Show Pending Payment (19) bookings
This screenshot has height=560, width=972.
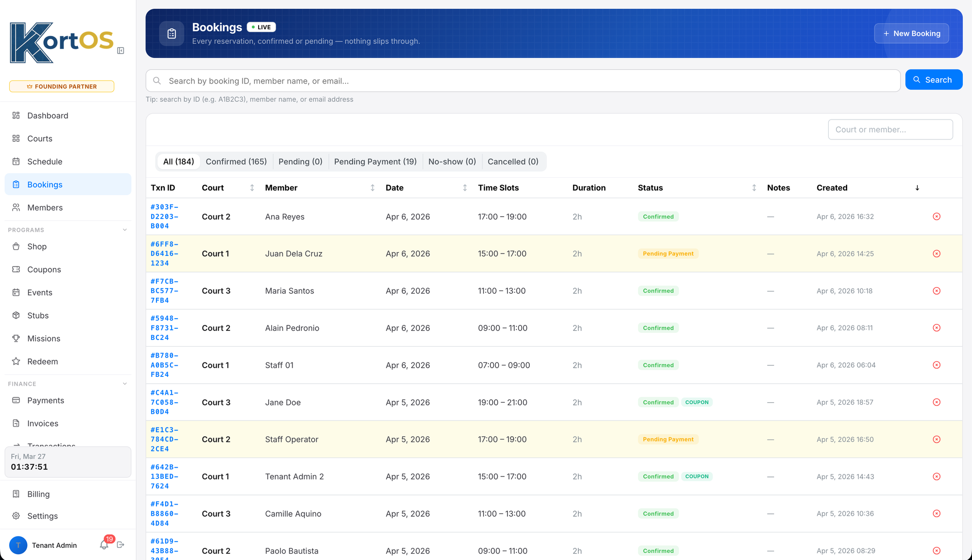[x=375, y=162]
